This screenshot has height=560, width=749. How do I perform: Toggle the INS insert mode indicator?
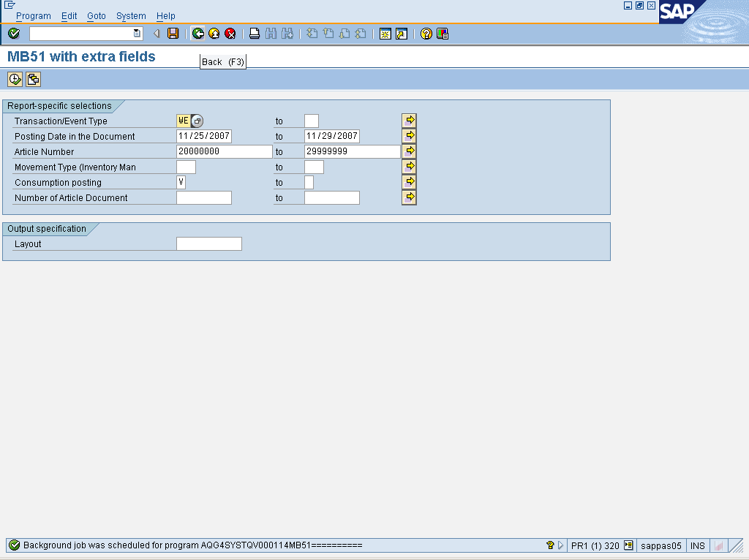(697, 545)
